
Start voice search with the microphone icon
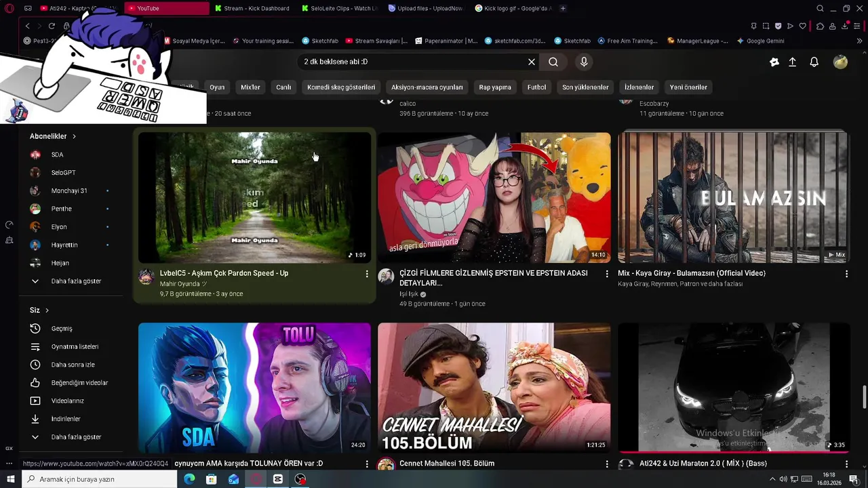tap(584, 62)
